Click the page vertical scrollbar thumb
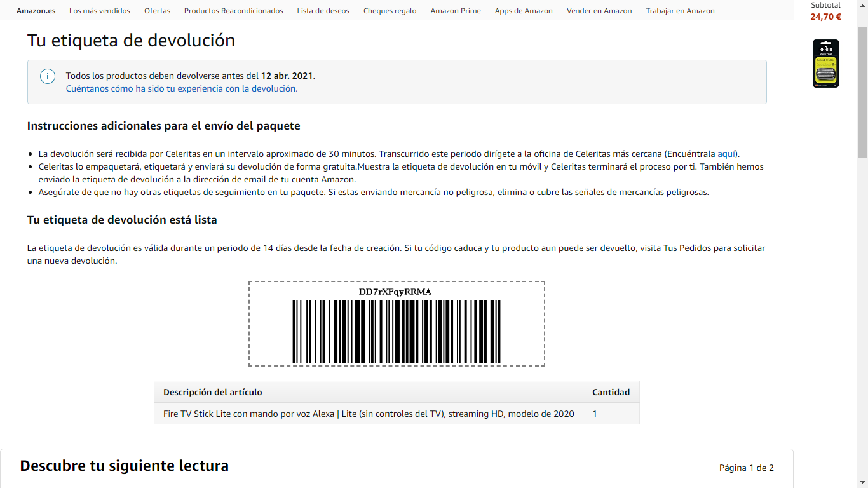Screen dimensions: 868x488 pyautogui.click(x=862, y=92)
